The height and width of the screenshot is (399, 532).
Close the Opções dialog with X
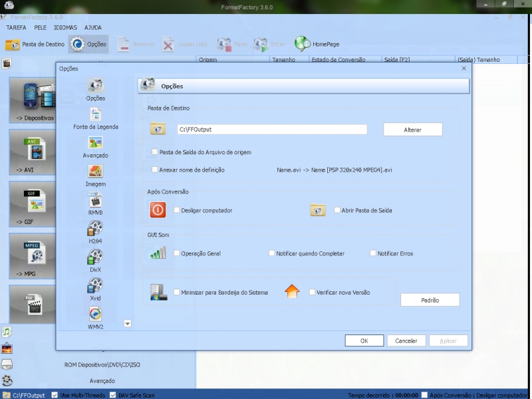pos(464,68)
